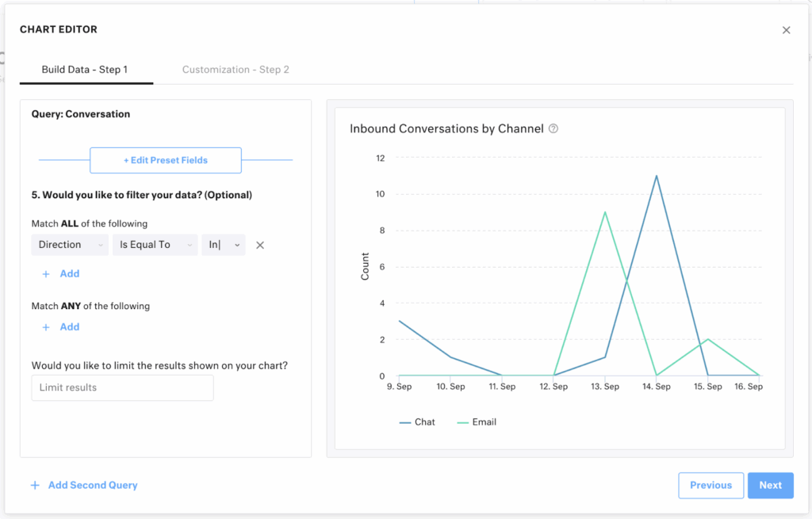Focus the Limit results input field
812x519 pixels.
(x=122, y=387)
